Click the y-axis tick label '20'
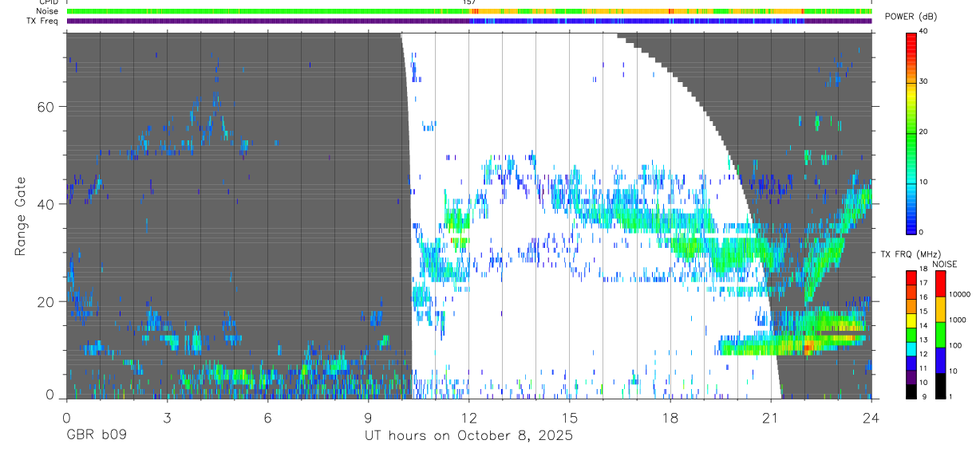This screenshot has width=980, height=452. click(x=47, y=301)
